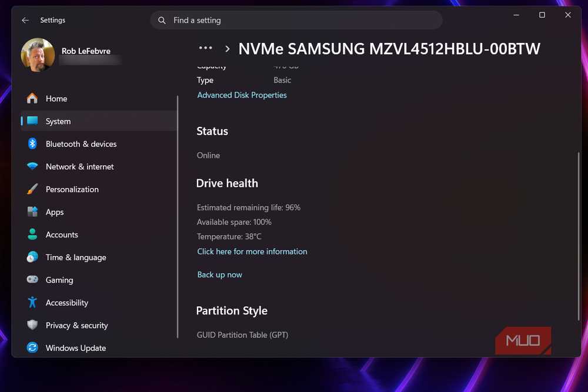The height and width of the screenshot is (392, 588).
Task: Click the sidebar navigation scrollbar
Action: (178, 217)
